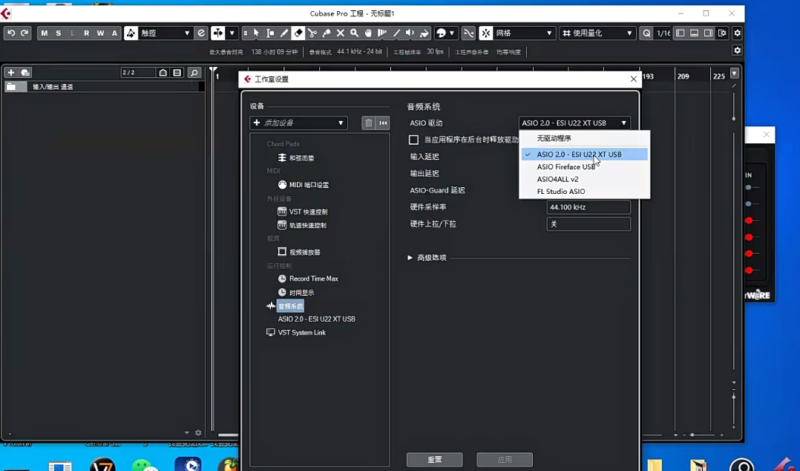Choose FL Studio ASIO from driver list

tap(561, 191)
